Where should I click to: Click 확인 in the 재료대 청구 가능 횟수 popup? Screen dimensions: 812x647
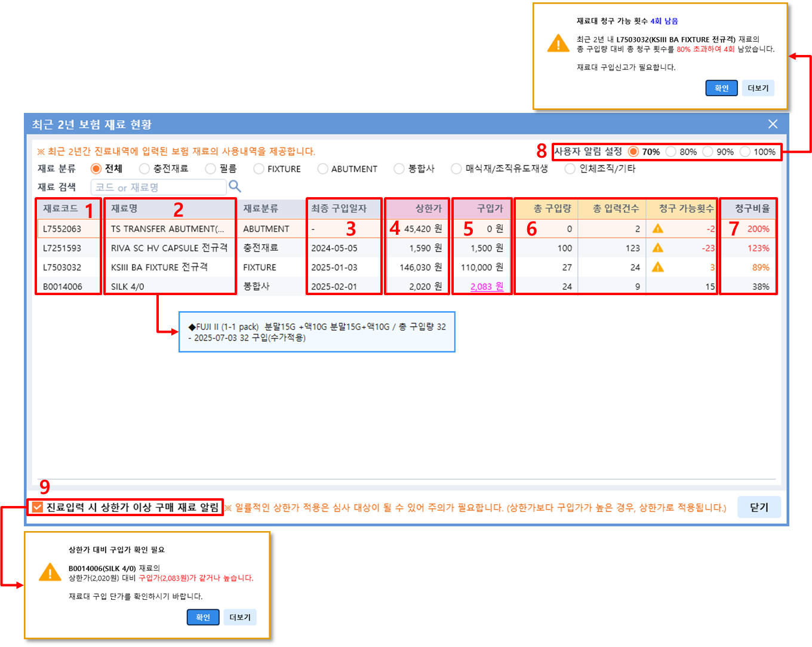[x=721, y=88]
